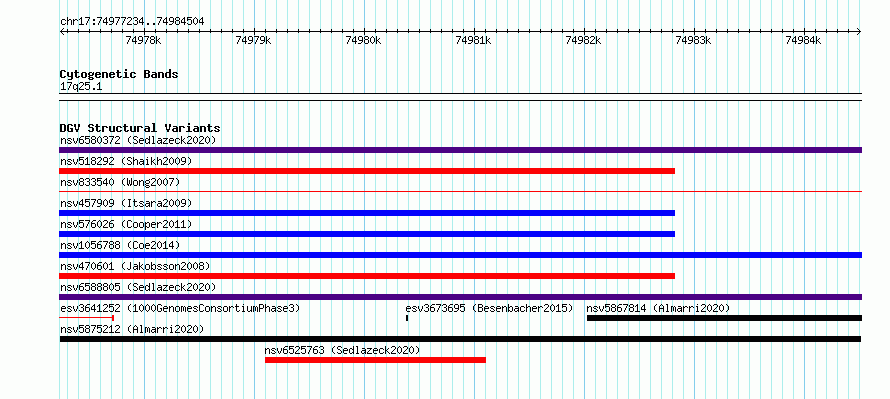
Task: Click the 74981k ruler tick label
Action: click(474, 41)
